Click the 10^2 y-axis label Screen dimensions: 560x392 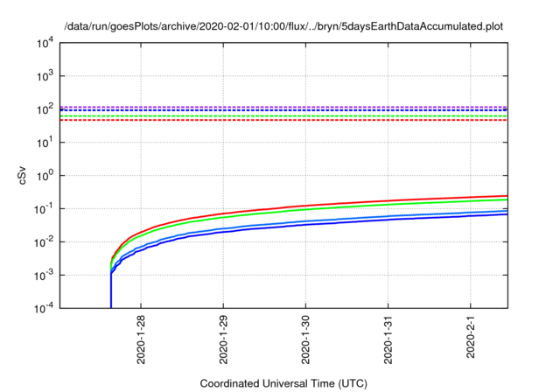coord(45,109)
